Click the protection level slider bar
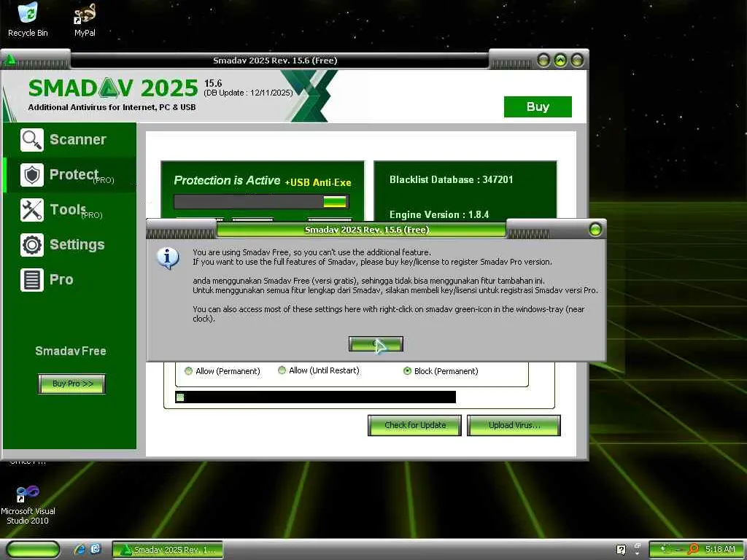The image size is (747, 560). pyautogui.click(x=262, y=201)
